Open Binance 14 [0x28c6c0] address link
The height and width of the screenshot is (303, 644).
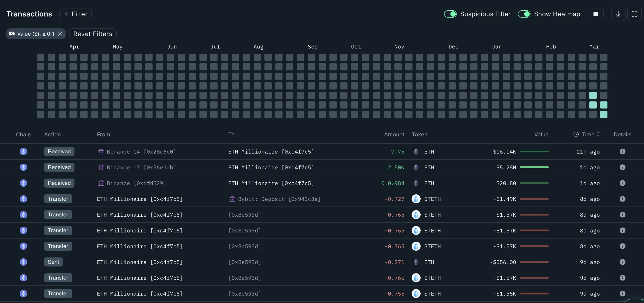[141, 152]
